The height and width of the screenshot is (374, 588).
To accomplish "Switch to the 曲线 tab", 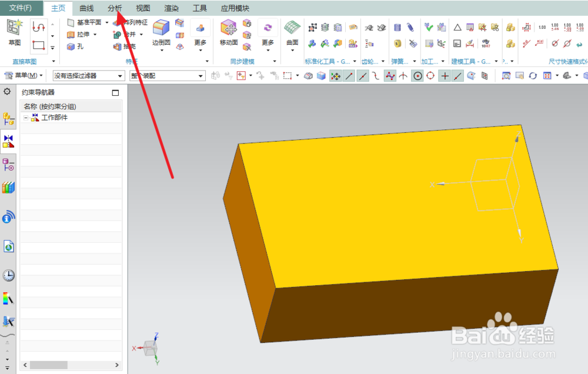I will [x=86, y=8].
